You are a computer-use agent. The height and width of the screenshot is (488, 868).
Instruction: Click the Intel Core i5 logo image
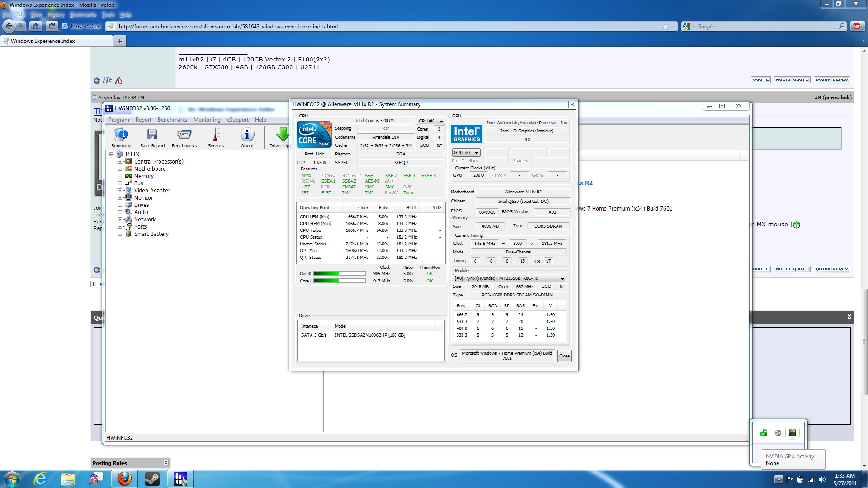tap(314, 134)
